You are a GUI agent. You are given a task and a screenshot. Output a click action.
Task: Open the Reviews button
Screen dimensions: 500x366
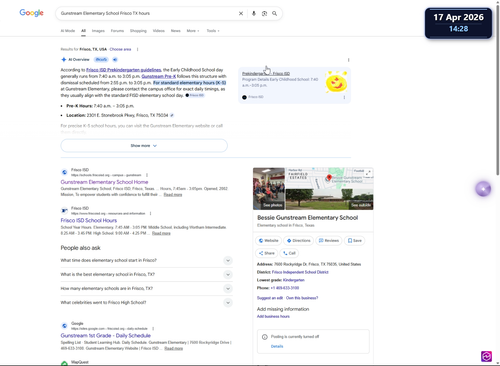tap(329, 241)
